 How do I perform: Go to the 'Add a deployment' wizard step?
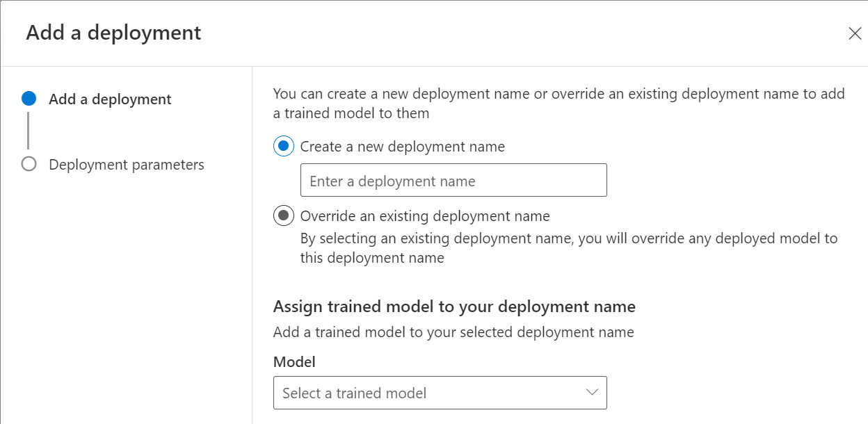[x=109, y=99]
